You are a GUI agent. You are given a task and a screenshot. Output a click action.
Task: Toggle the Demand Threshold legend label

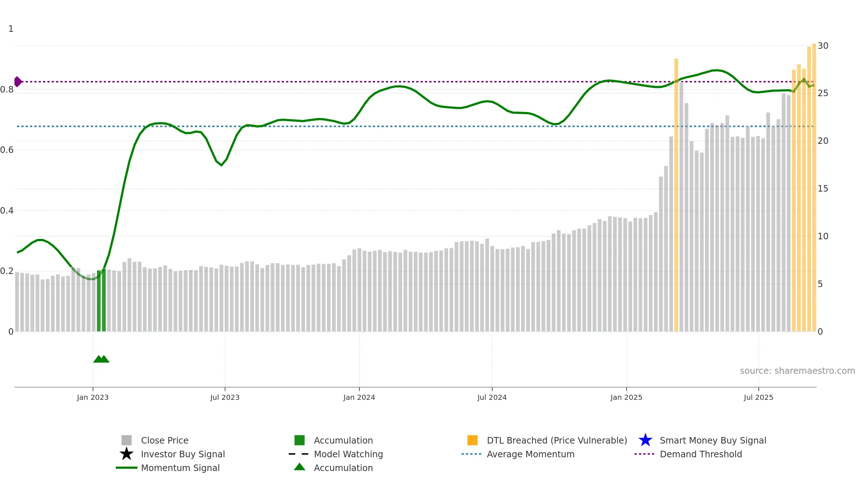coord(701,454)
